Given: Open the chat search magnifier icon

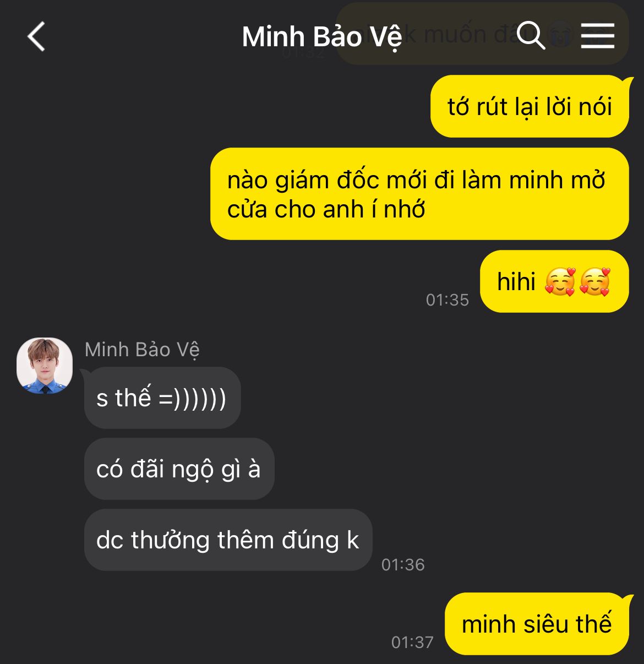Looking at the screenshot, I should [531, 36].
